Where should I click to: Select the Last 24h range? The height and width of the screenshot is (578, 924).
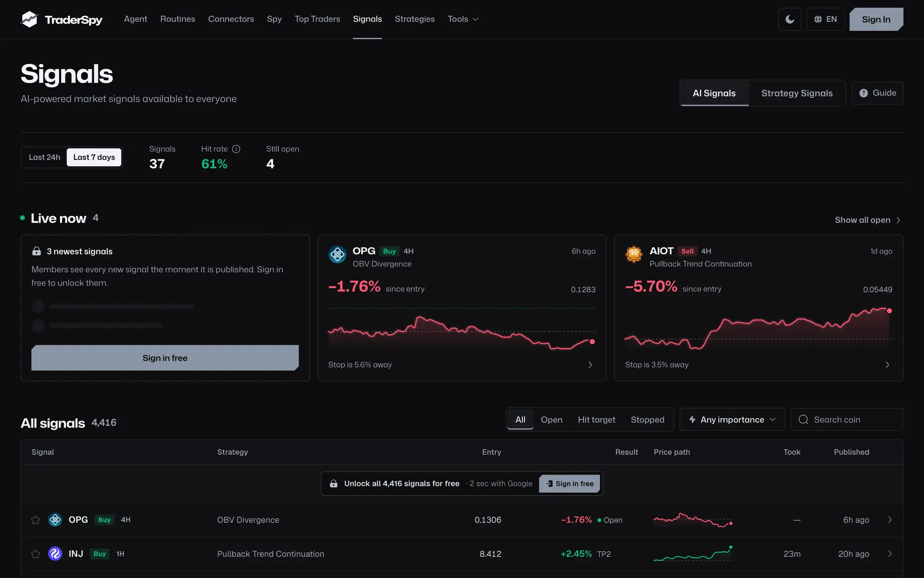(x=44, y=157)
